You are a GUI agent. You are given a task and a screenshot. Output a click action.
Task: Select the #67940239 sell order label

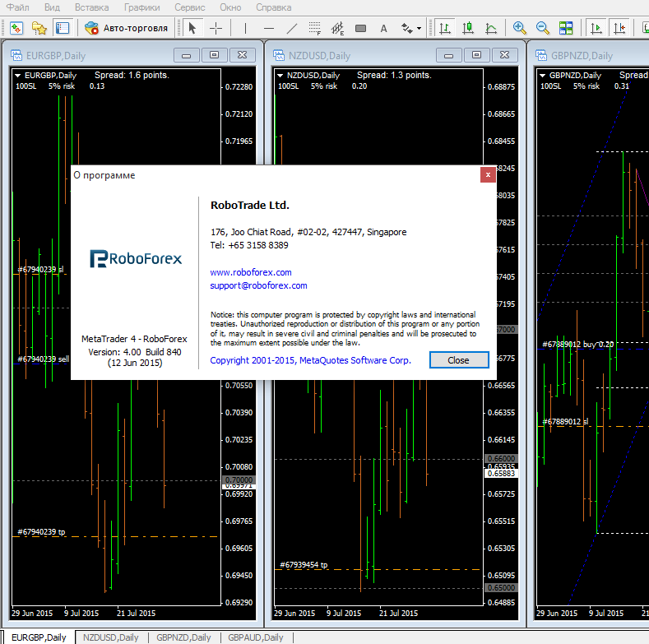[x=44, y=359]
